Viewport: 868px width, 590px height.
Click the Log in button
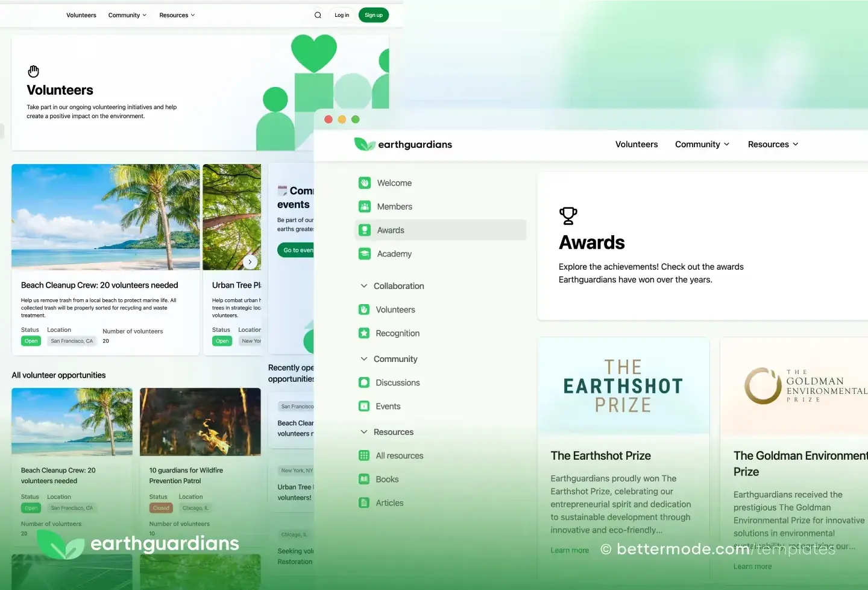[342, 15]
